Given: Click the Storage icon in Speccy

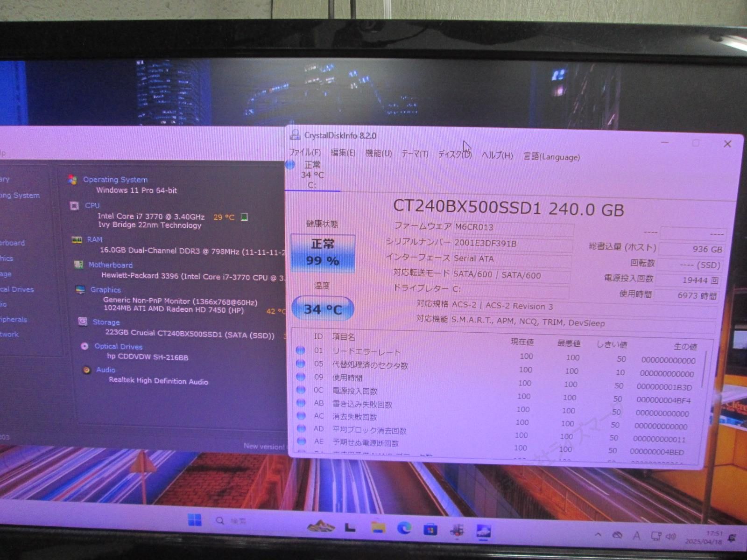Looking at the screenshot, I should (x=83, y=322).
